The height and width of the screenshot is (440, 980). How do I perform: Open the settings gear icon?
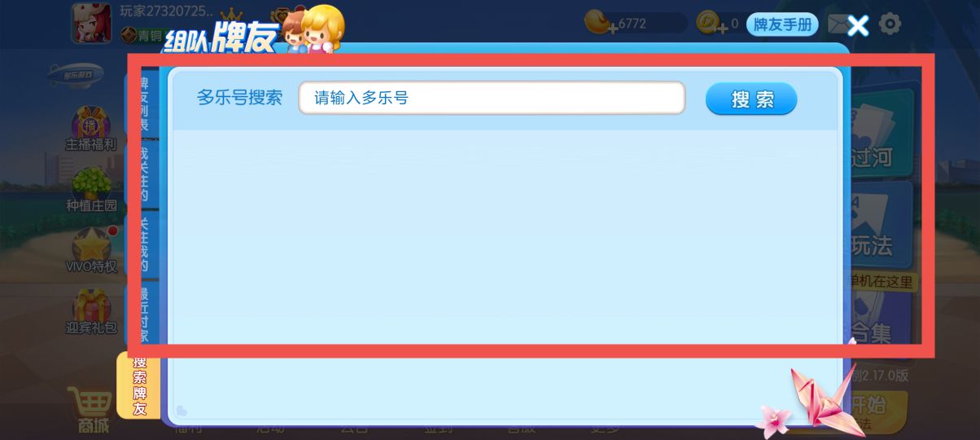point(890,24)
